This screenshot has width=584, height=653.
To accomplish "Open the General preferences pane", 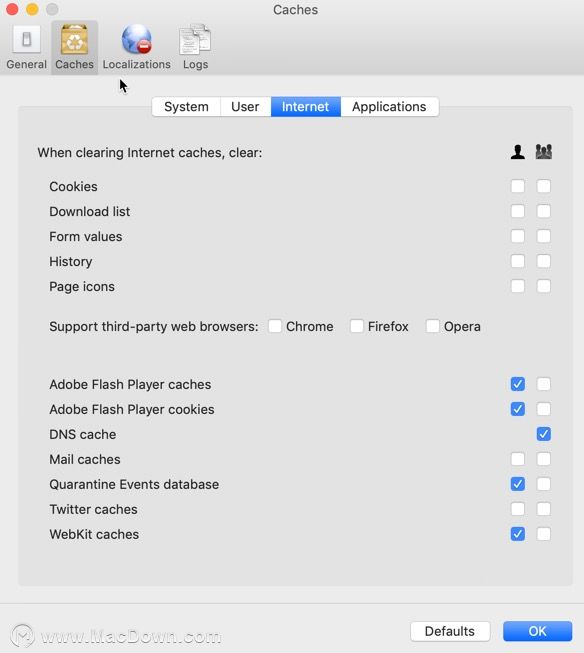I will 26,47.
